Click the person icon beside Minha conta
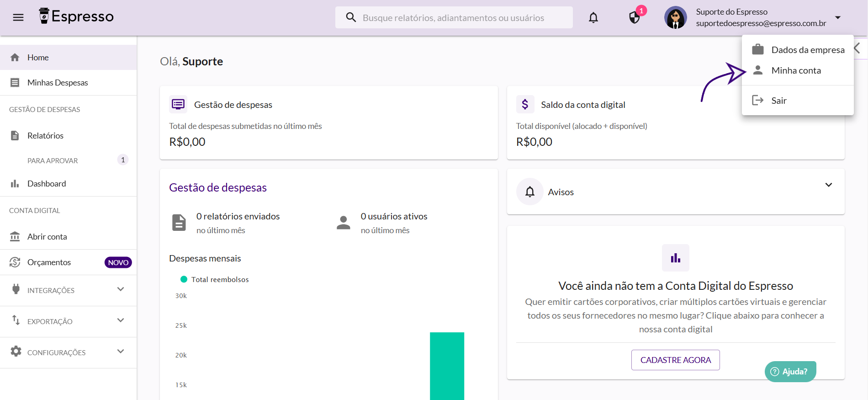 pos(758,70)
